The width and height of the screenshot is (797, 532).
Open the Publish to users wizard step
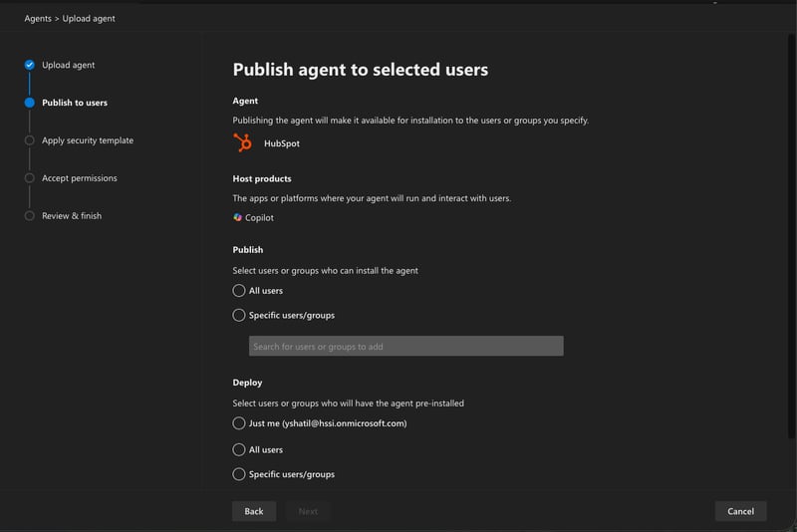click(x=75, y=103)
